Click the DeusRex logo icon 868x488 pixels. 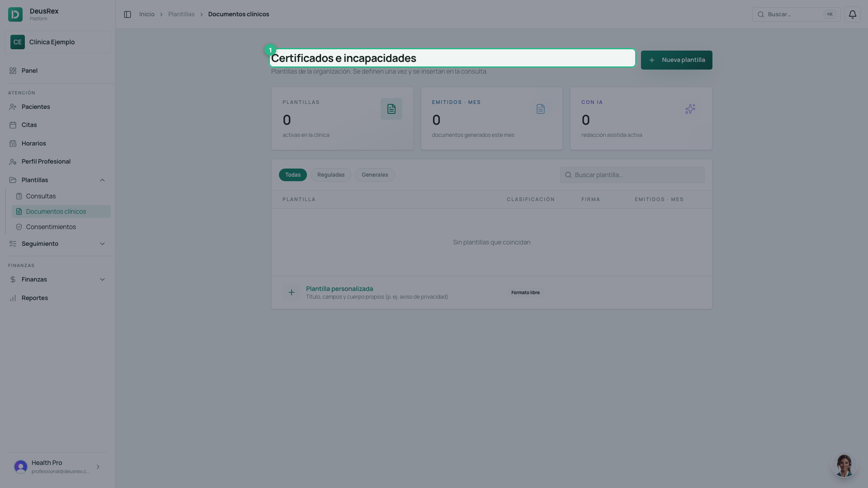(15, 14)
